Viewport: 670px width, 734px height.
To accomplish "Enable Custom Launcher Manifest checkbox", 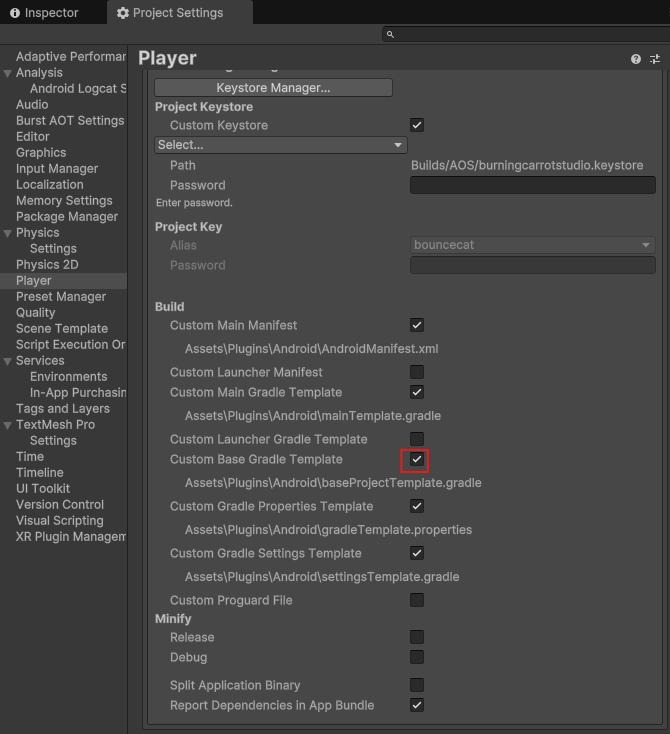I will pos(417,372).
